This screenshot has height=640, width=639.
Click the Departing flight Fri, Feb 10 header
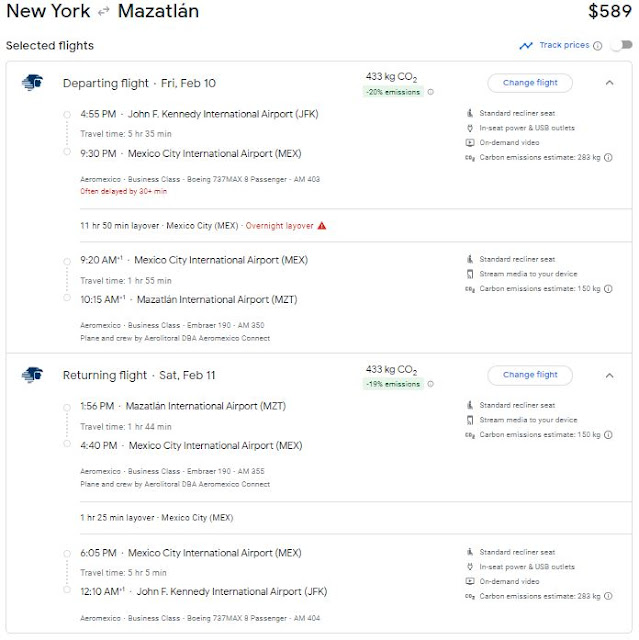click(x=138, y=83)
